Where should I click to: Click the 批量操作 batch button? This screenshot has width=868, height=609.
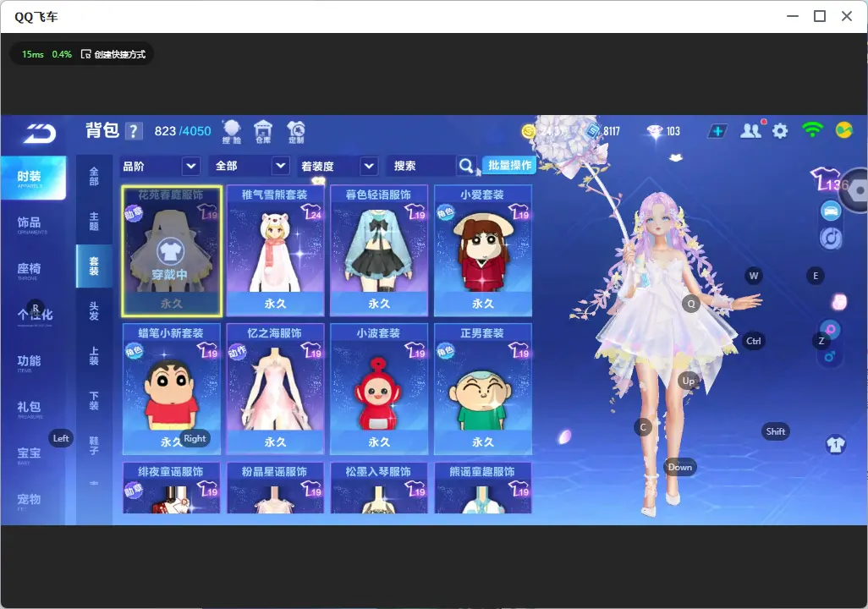[509, 165]
